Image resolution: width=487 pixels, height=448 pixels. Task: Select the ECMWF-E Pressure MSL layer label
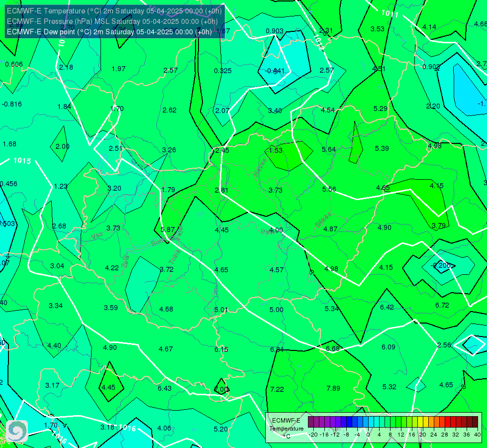coord(112,21)
